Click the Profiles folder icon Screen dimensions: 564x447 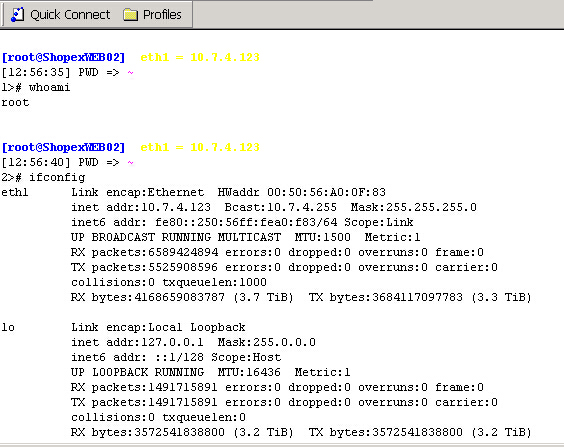130,15
